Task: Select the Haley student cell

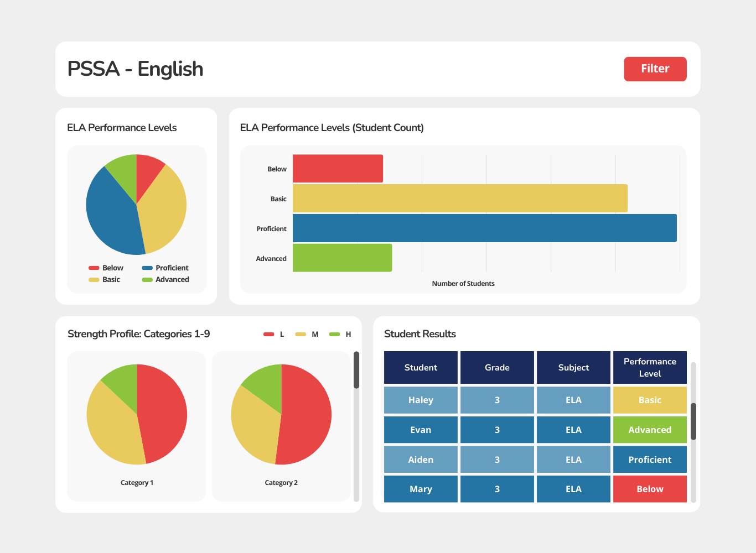Action: pyautogui.click(x=421, y=400)
